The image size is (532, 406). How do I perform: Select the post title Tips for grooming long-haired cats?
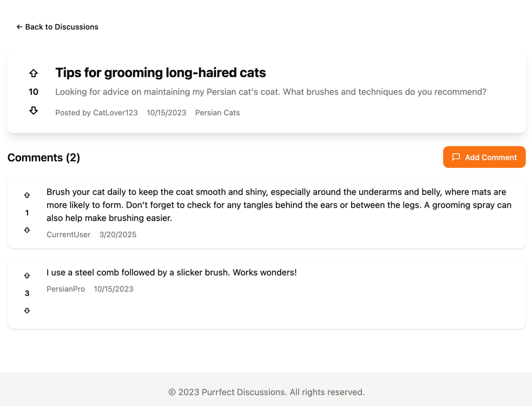[160, 72]
